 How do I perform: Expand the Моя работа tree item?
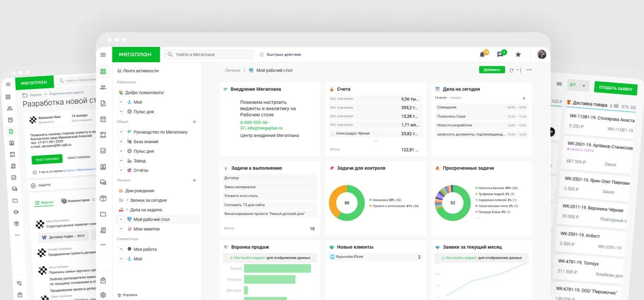pos(121,249)
